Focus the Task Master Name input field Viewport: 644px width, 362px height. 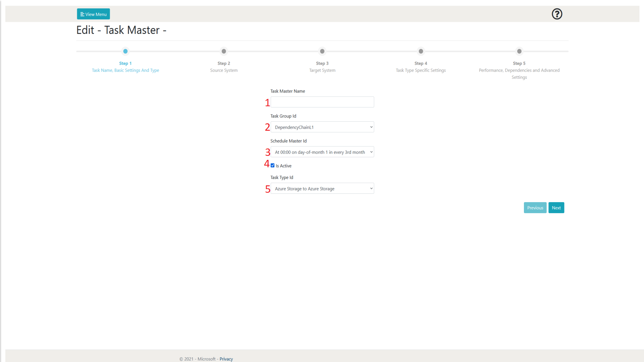[x=322, y=102]
